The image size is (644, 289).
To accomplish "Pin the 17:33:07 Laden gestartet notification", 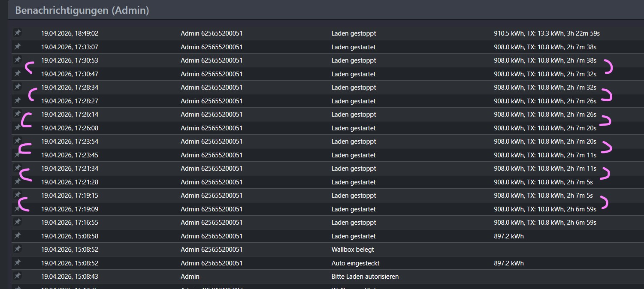I will [x=17, y=46].
